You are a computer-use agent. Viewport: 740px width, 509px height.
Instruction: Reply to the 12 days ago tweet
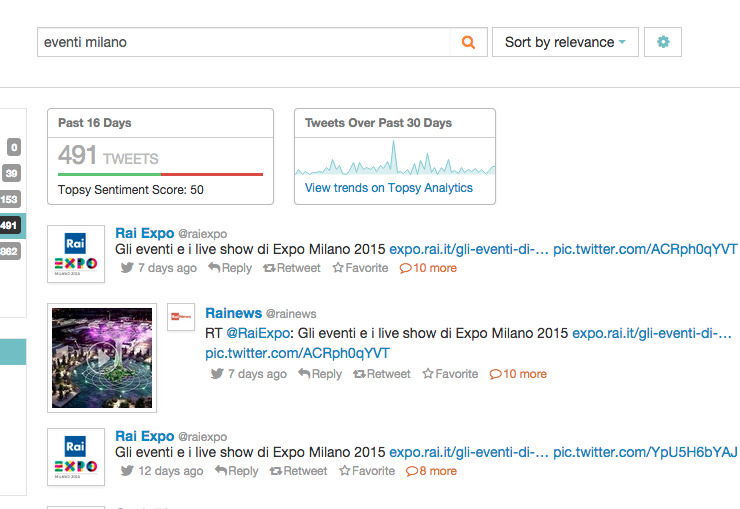tap(236, 471)
